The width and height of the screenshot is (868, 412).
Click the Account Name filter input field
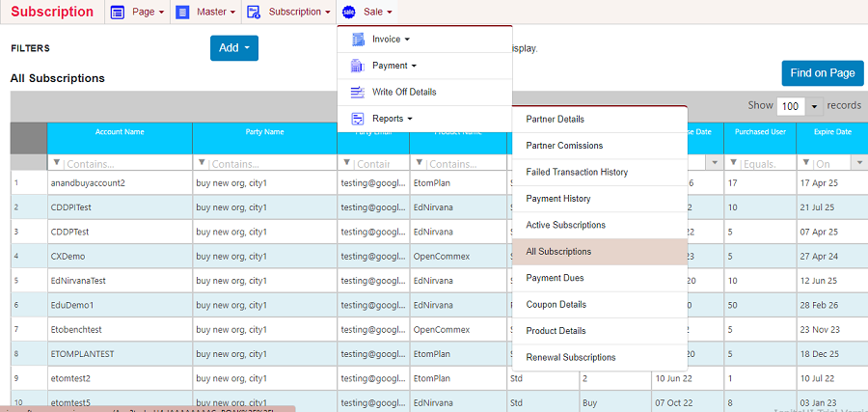tap(125, 163)
